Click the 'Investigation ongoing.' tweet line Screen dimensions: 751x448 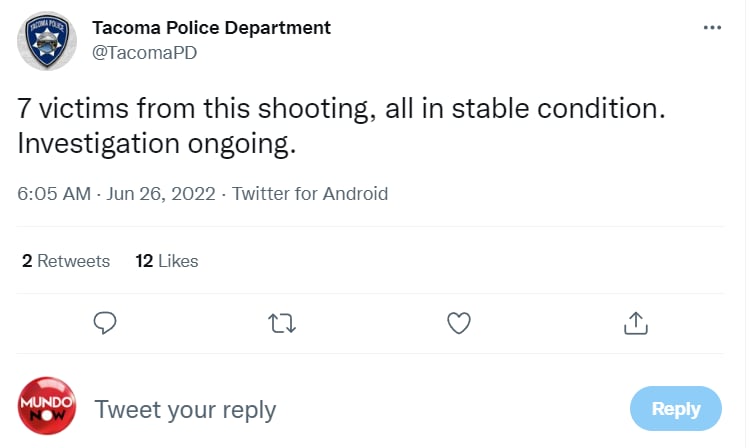[157, 144]
